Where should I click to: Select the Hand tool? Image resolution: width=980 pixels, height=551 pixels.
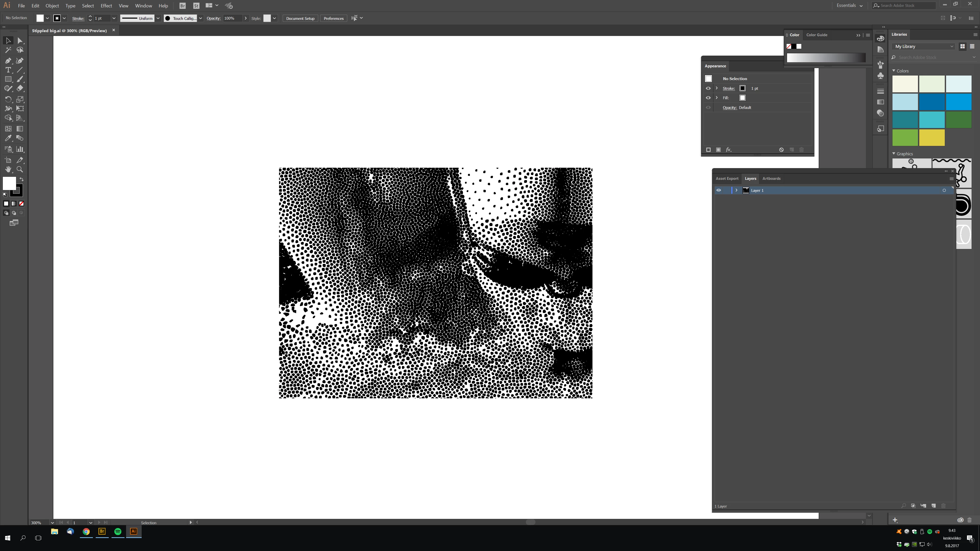point(8,170)
